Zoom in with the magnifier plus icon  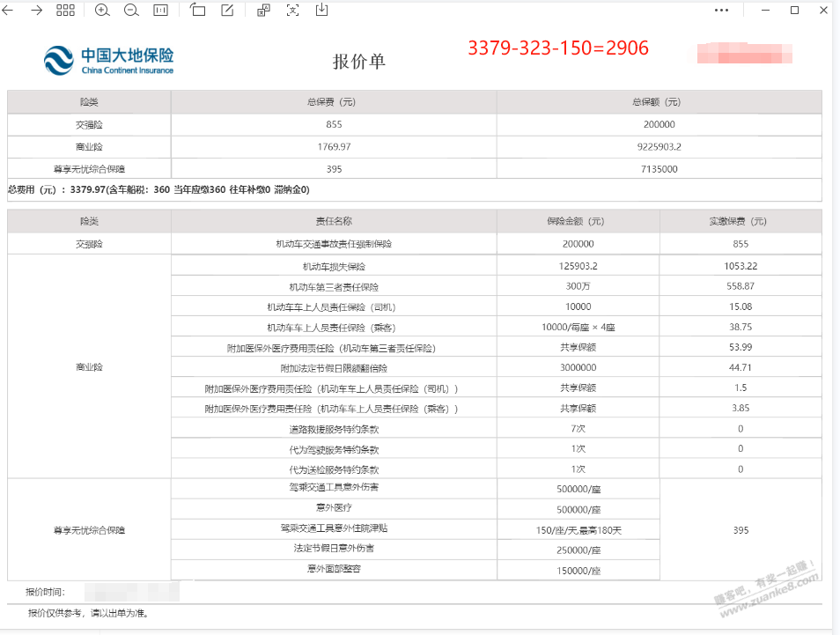(102, 11)
